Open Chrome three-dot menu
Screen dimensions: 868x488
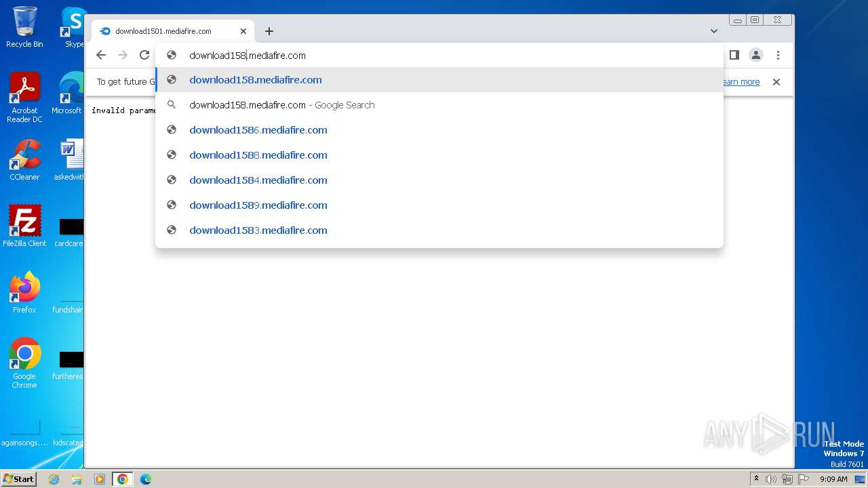(778, 55)
